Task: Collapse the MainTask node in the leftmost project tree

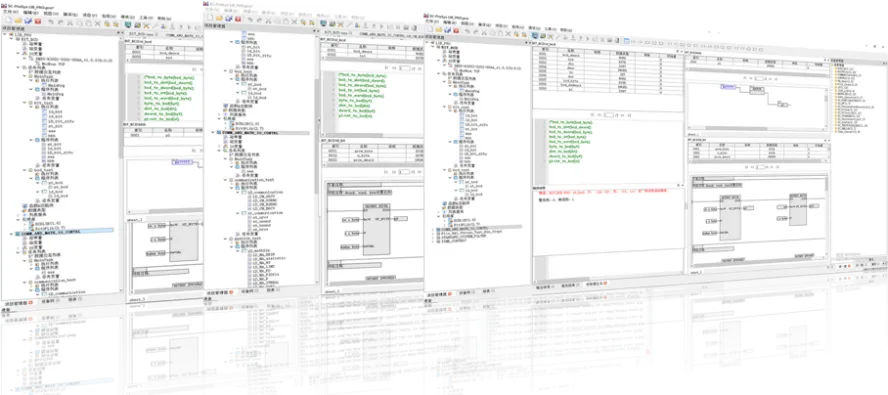Action: (23, 75)
